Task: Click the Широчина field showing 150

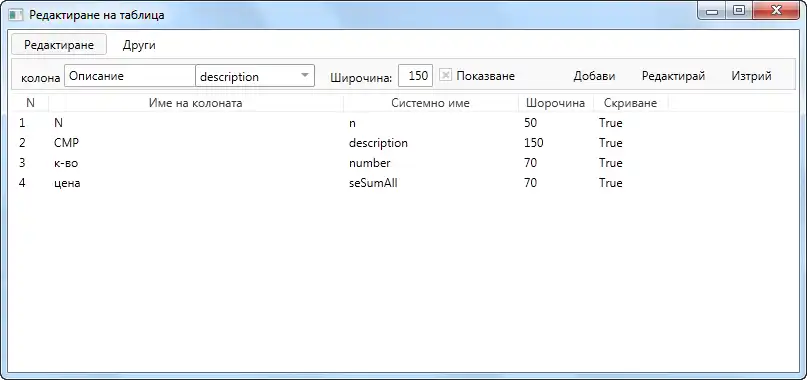Action: (415, 76)
